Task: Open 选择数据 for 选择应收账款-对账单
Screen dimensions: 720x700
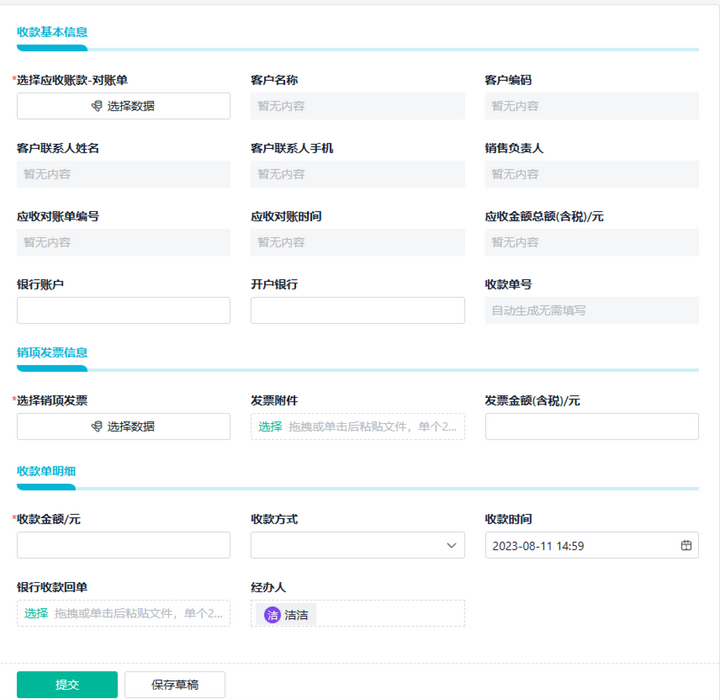Action: pos(123,106)
